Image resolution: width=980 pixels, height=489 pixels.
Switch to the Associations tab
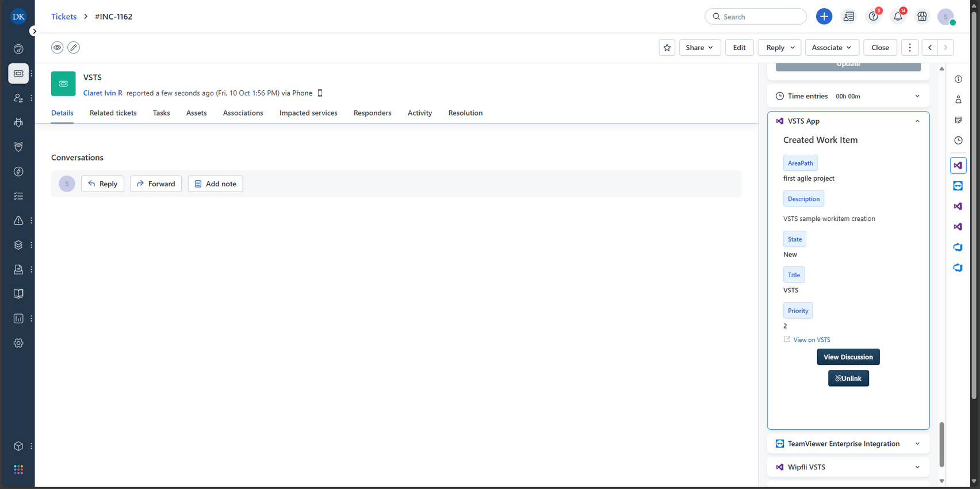pyautogui.click(x=243, y=113)
